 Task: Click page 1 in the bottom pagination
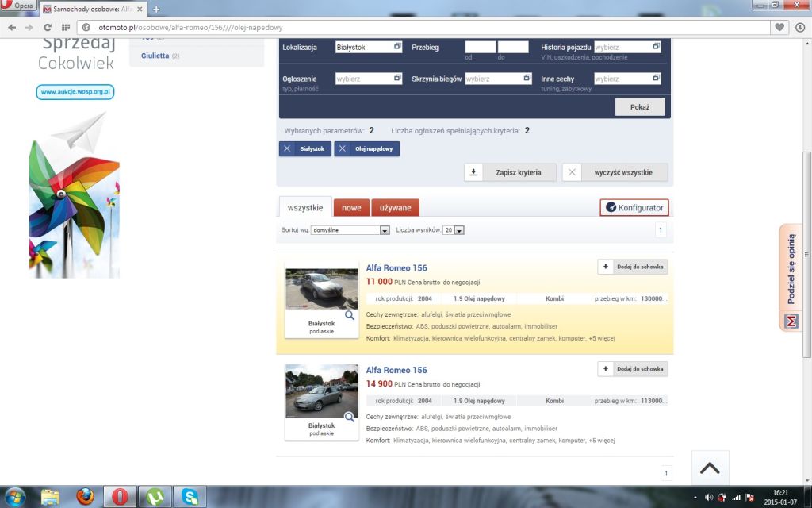tap(666, 473)
